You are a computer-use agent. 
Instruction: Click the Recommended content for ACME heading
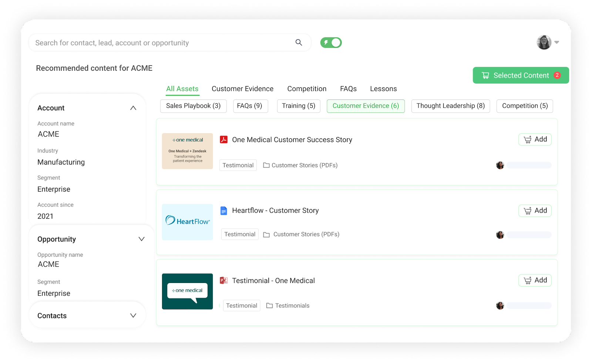click(94, 68)
